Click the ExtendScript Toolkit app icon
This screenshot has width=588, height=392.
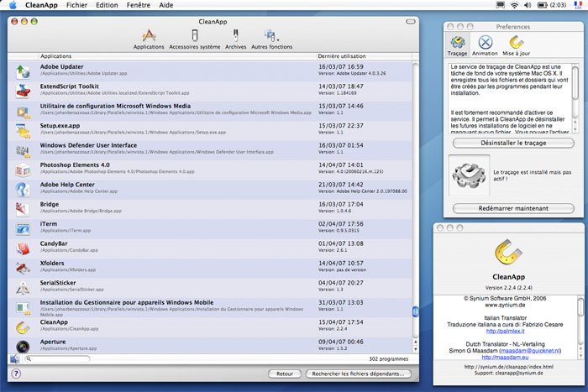click(x=23, y=91)
